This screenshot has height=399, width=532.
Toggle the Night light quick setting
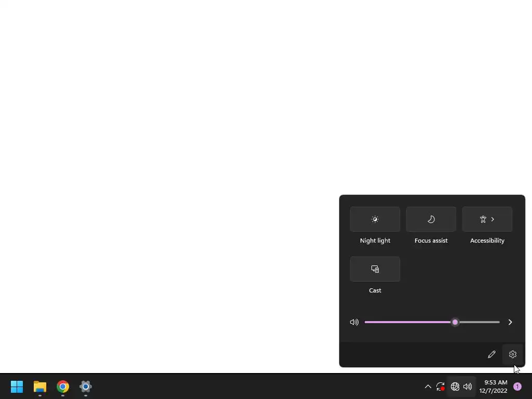click(x=375, y=219)
